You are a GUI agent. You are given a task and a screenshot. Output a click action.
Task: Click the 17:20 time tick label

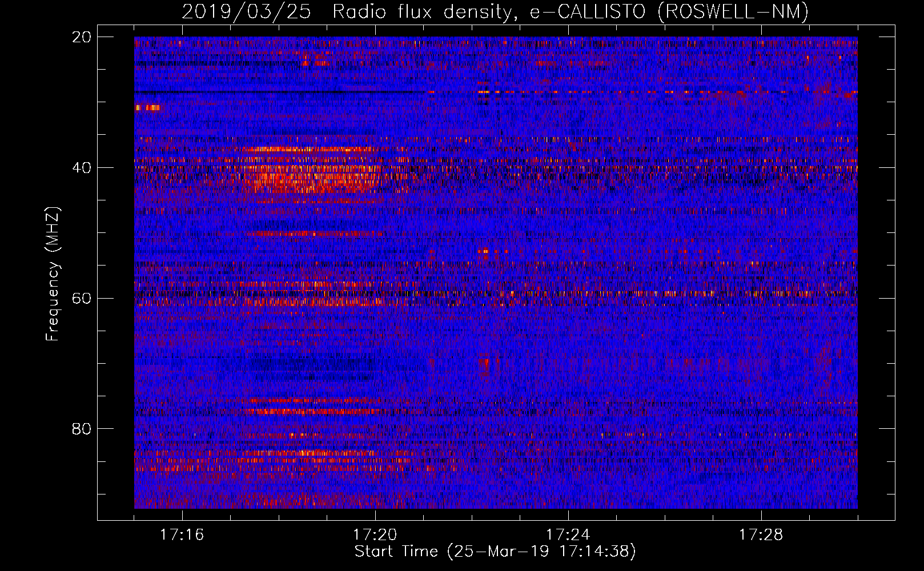tap(375, 535)
